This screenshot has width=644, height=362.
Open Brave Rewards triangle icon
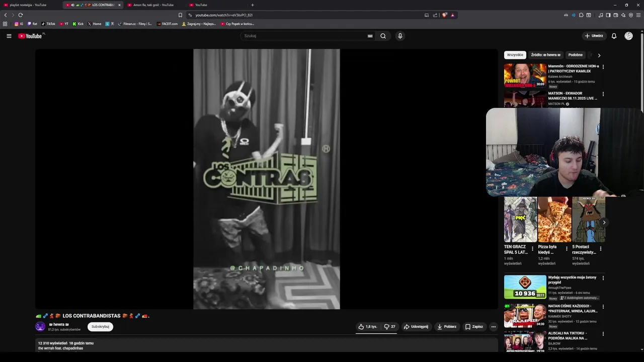tap(452, 15)
